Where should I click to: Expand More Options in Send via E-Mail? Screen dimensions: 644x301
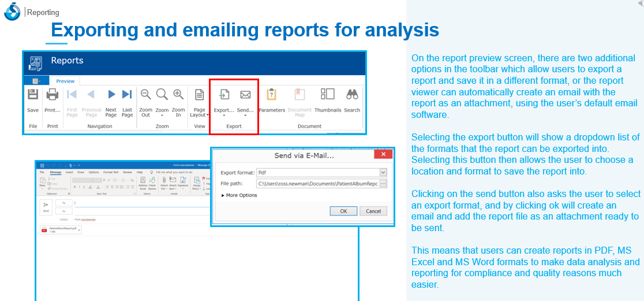(239, 195)
